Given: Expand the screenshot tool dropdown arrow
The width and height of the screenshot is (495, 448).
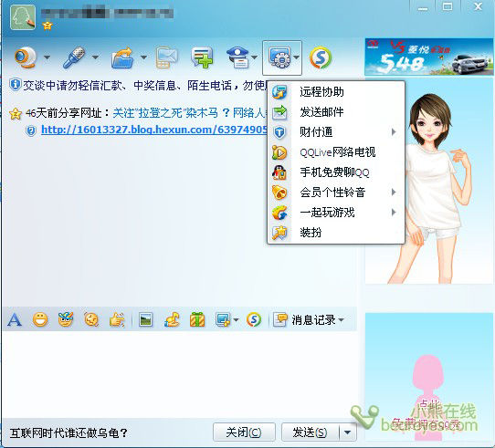Looking at the screenshot, I should tap(236, 320).
